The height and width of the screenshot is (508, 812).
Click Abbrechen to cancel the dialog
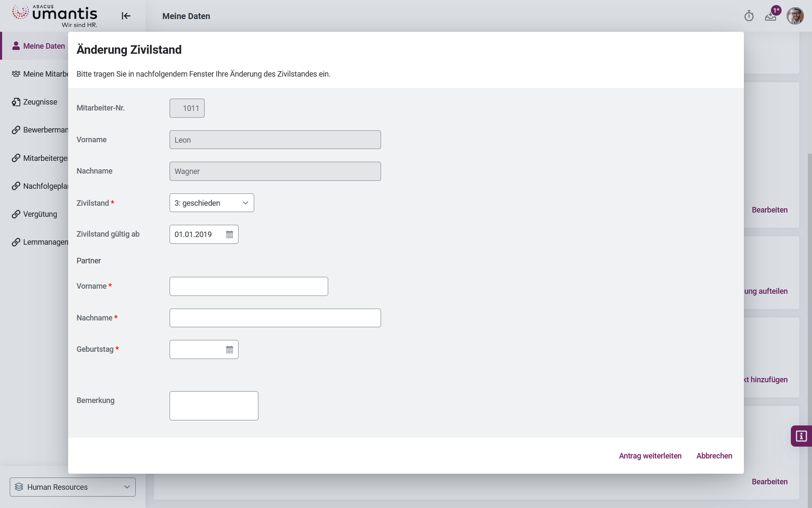(x=714, y=456)
